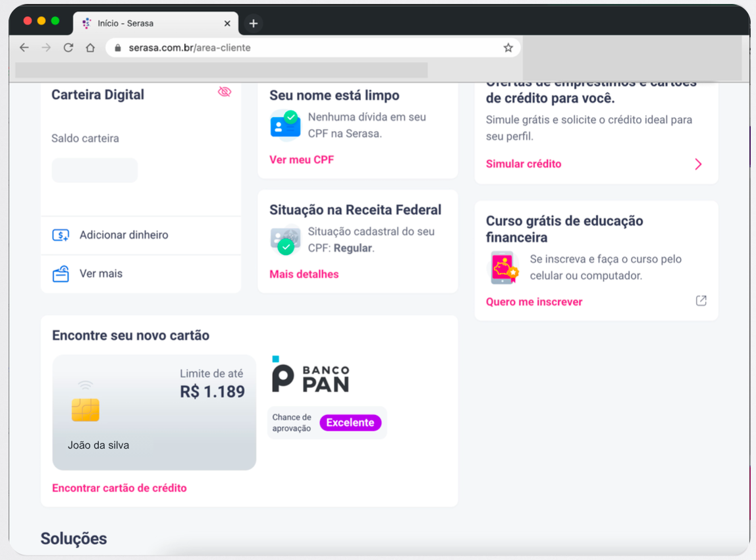Click the chevron arrow beside Simular crédito
The height and width of the screenshot is (560, 756).
click(698, 164)
